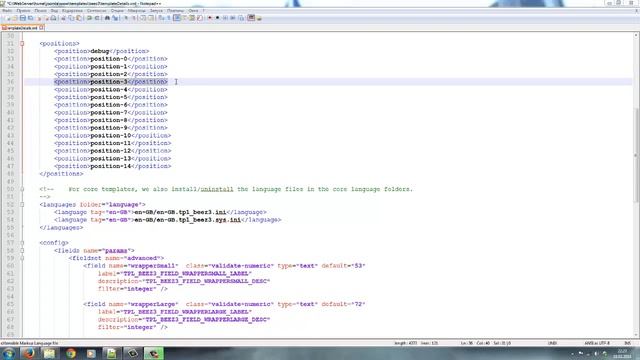Open Firefox from the taskbar

pos(29,353)
